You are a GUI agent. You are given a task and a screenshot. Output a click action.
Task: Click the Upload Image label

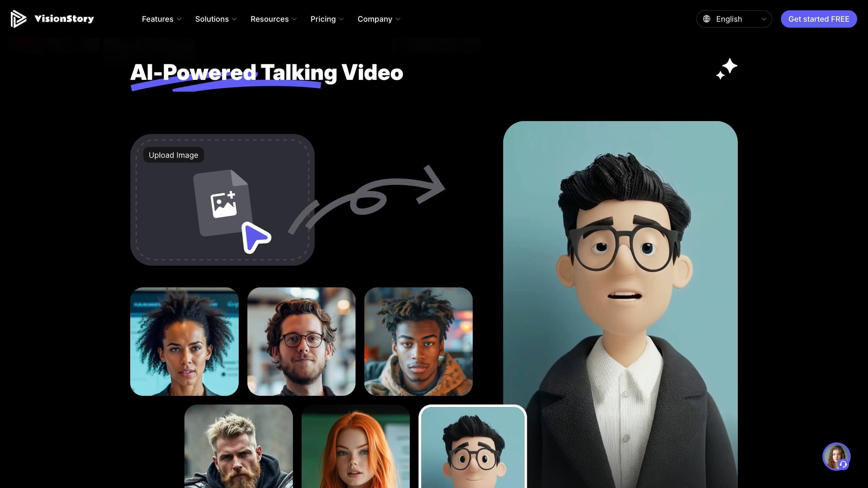173,155
